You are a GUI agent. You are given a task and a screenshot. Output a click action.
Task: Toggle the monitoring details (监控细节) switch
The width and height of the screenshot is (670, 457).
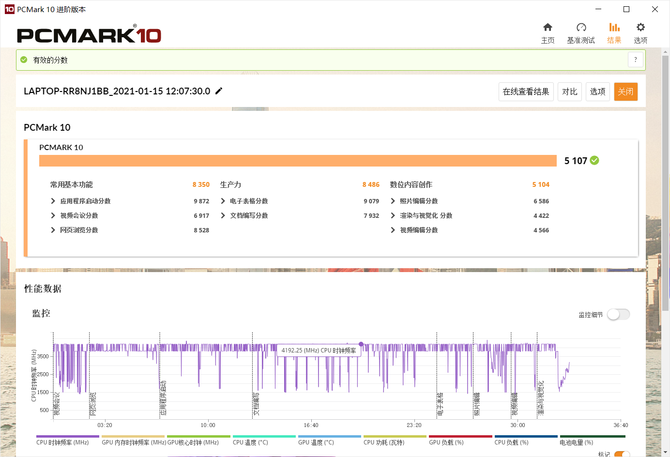click(x=618, y=314)
